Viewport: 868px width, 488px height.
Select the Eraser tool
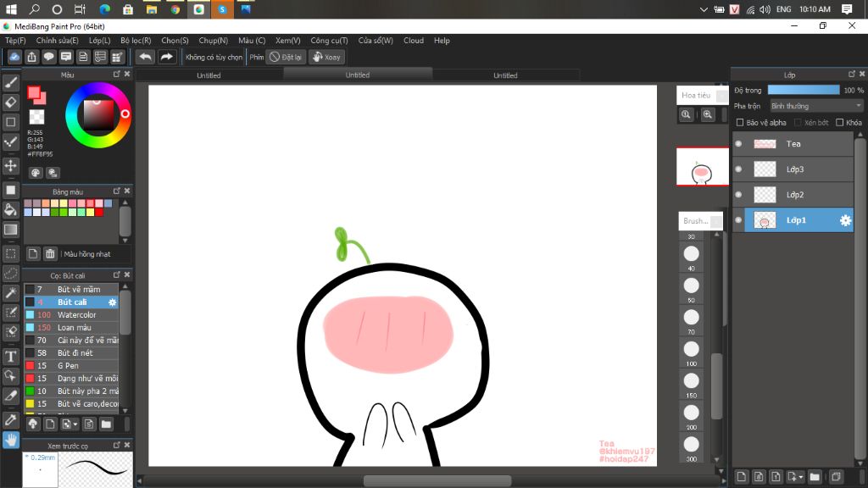(10, 103)
